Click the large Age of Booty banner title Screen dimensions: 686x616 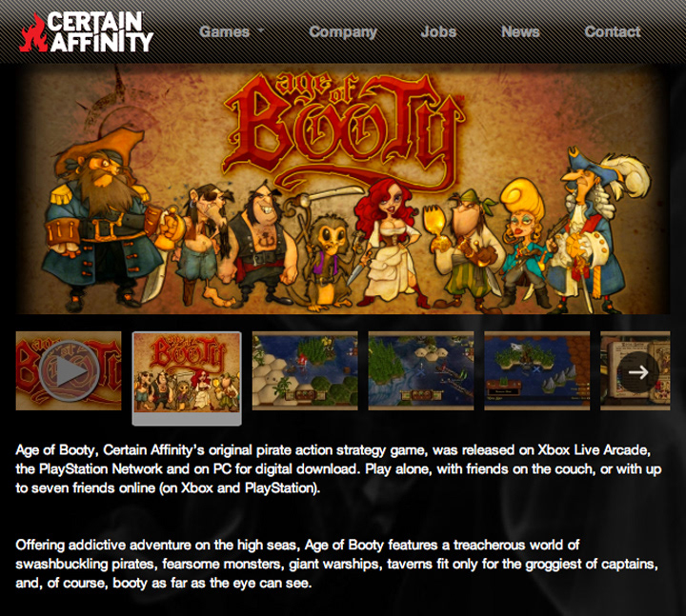point(344,129)
